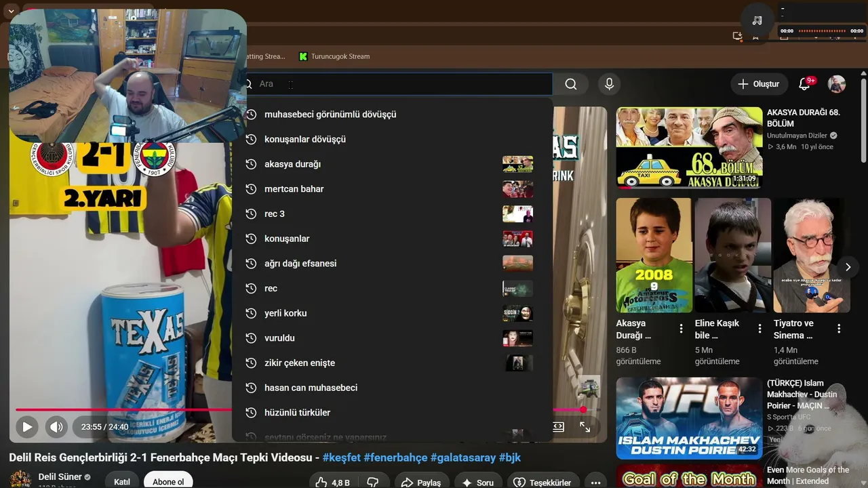This screenshot has height=488, width=868.
Task: Open "Tiyatro ve Sinema" short thumbnail
Action: pyautogui.click(x=812, y=255)
